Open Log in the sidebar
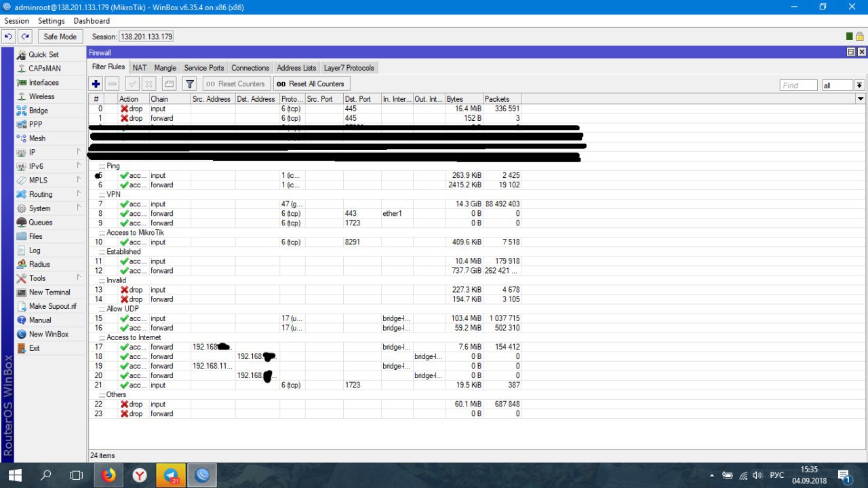Image resolution: width=868 pixels, height=488 pixels. point(34,250)
